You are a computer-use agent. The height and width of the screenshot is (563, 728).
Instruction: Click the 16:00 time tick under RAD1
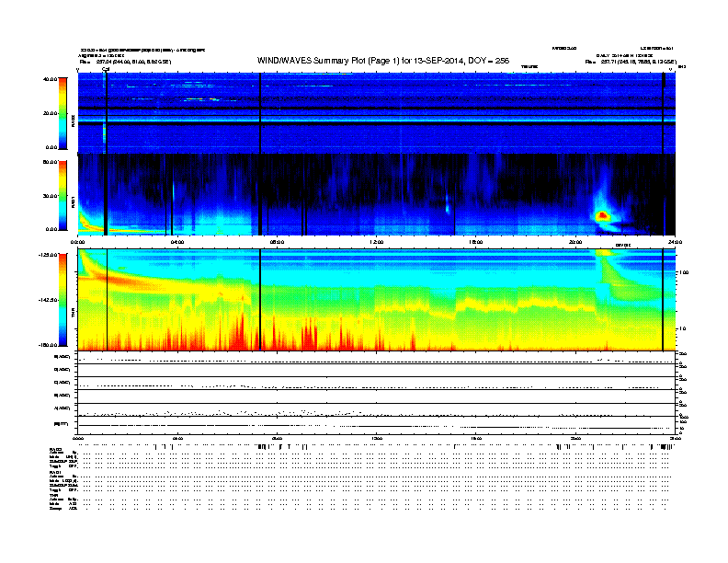[x=476, y=242]
